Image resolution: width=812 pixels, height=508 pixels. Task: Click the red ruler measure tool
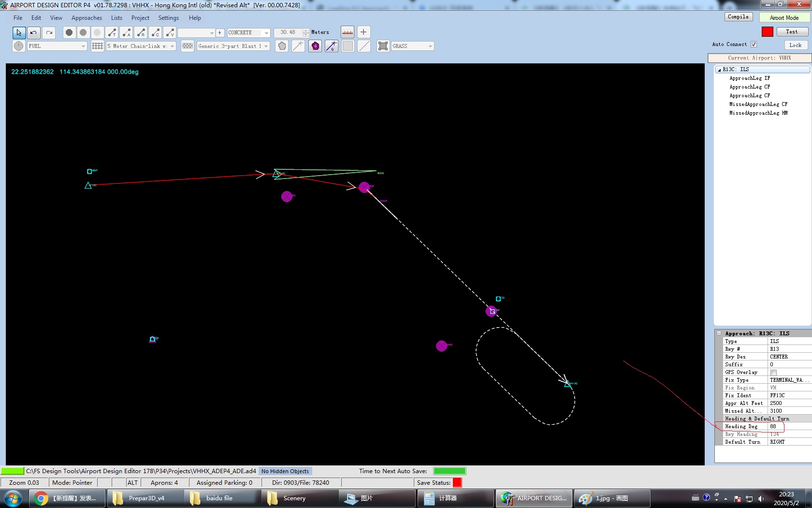tap(348, 32)
